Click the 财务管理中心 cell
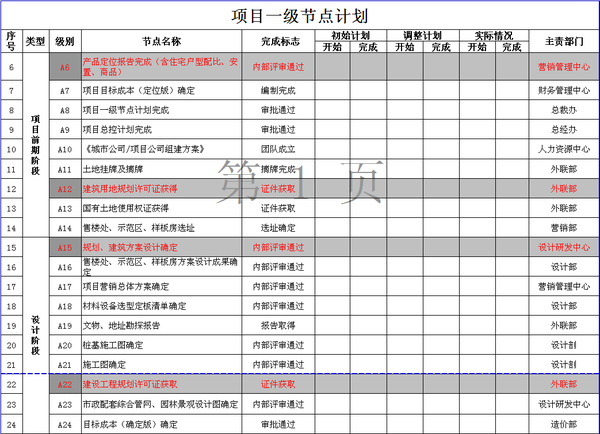The height and width of the screenshot is (434, 600). point(564,91)
